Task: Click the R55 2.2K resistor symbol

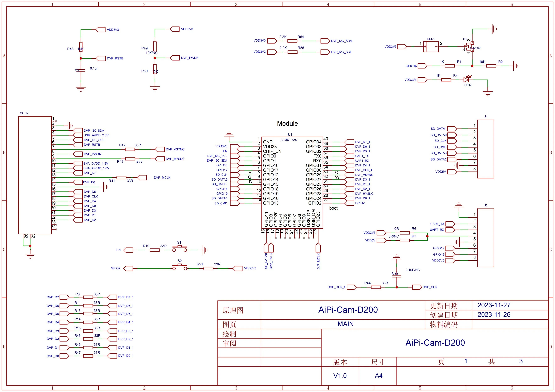Action: (x=292, y=52)
